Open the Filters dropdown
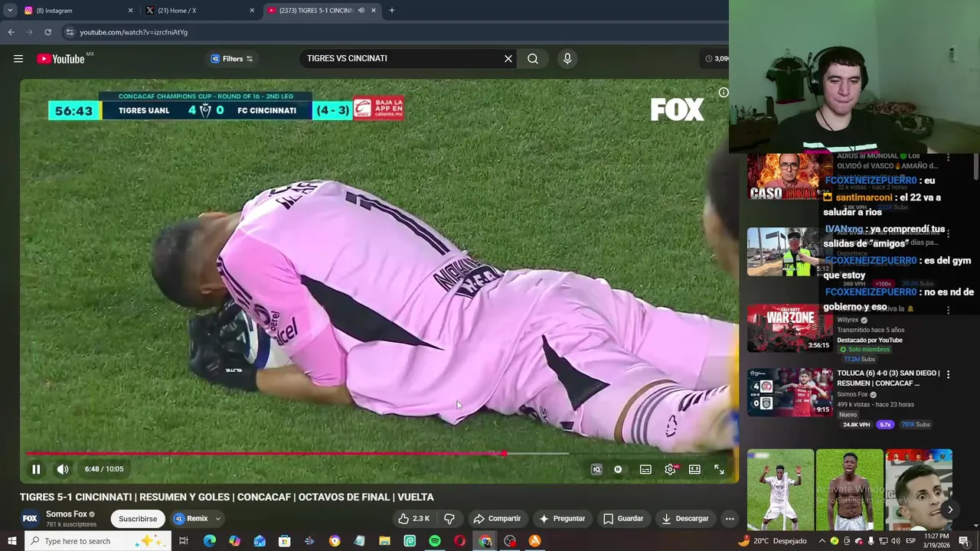 pos(232,59)
